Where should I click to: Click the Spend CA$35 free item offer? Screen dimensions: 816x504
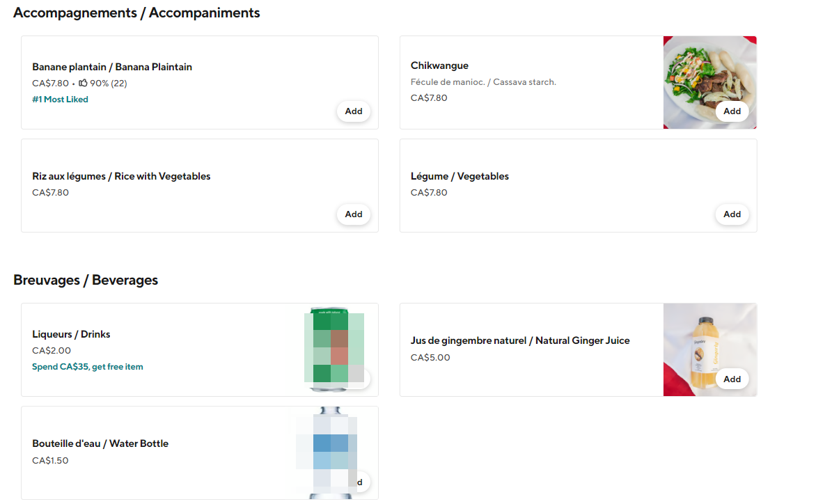88,367
